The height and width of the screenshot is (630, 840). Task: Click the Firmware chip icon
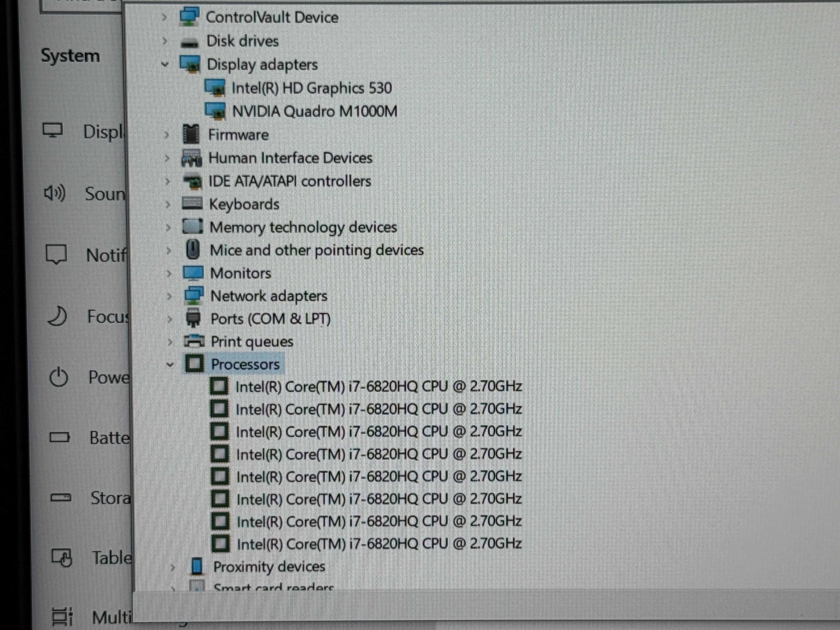pyautogui.click(x=191, y=134)
